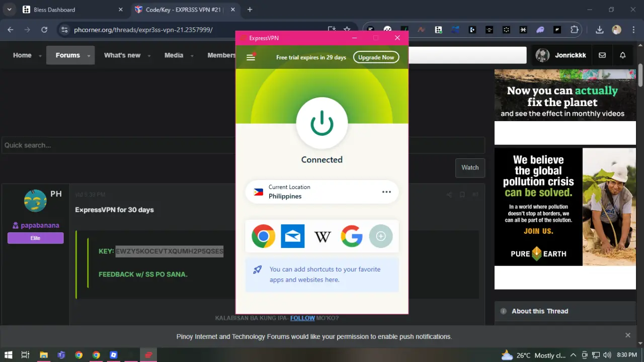Image resolution: width=644 pixels, height=362 pixels.
Task: Open Roblox from taskbar
Action: pos(114,355)
